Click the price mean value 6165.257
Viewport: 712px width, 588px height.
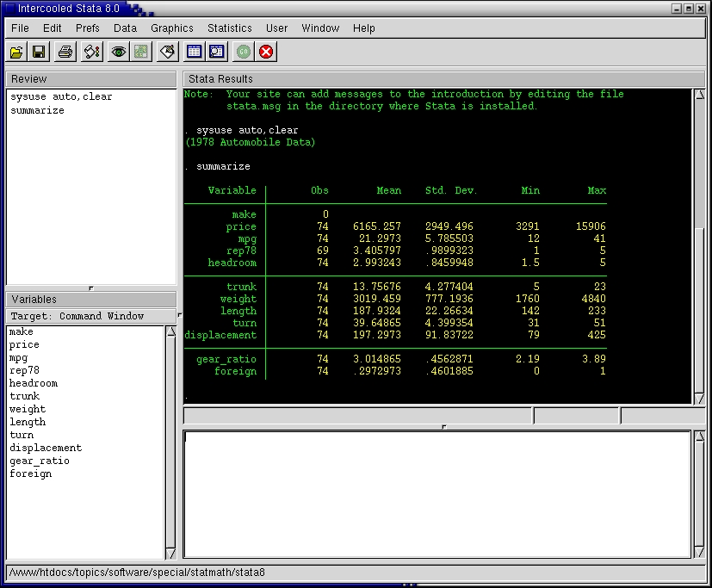coord(377,226)
